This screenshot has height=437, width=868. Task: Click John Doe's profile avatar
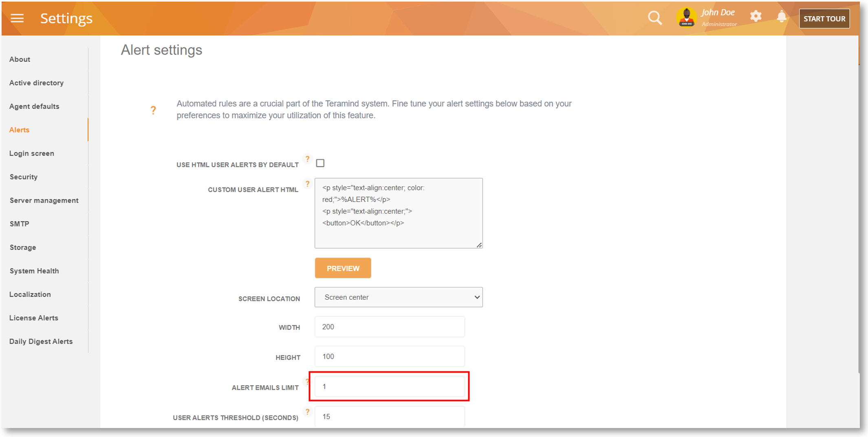click(x=686, y=18)
